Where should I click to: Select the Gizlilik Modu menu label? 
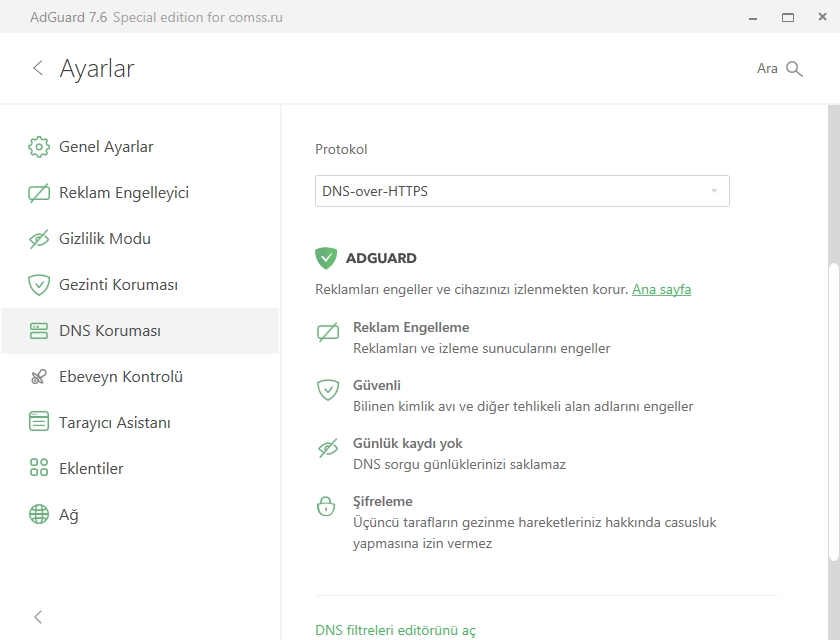(105, 239)
